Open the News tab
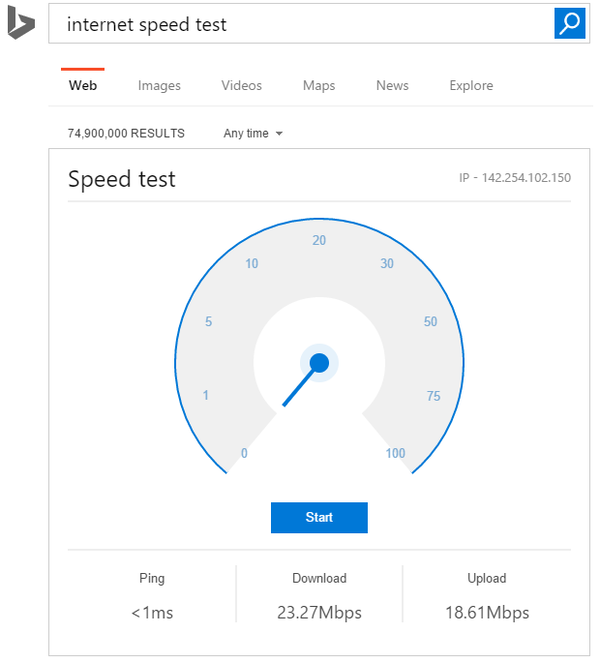This screenshot has height=663, width=600. coord(392,86)
